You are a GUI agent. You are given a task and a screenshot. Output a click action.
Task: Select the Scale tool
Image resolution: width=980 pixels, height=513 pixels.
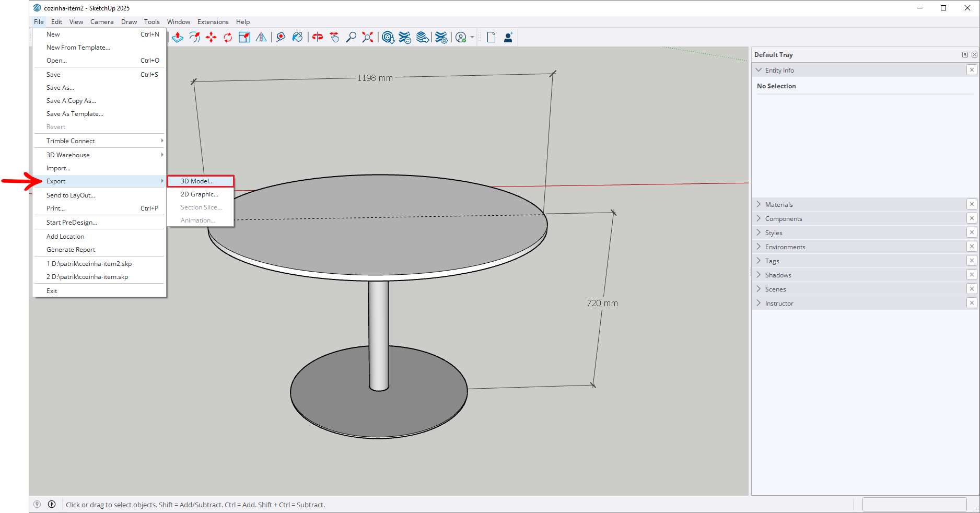[x=244, y=37]
